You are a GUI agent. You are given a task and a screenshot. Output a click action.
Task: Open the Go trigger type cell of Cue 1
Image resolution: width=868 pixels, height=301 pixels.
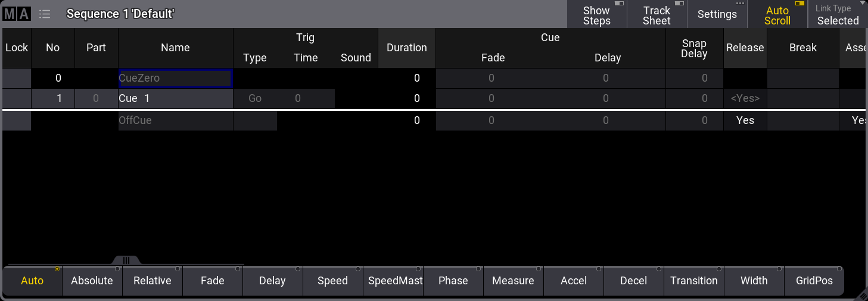(255, 98)
